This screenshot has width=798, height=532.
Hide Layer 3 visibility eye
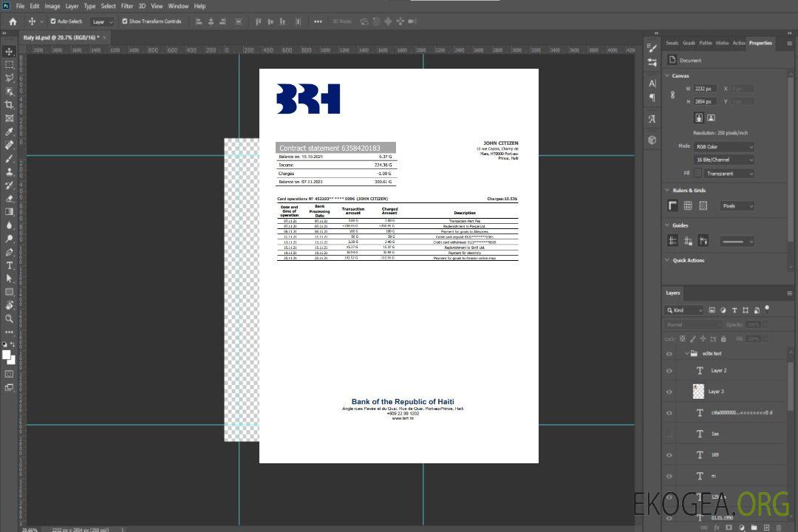click(x=669, y=392)
